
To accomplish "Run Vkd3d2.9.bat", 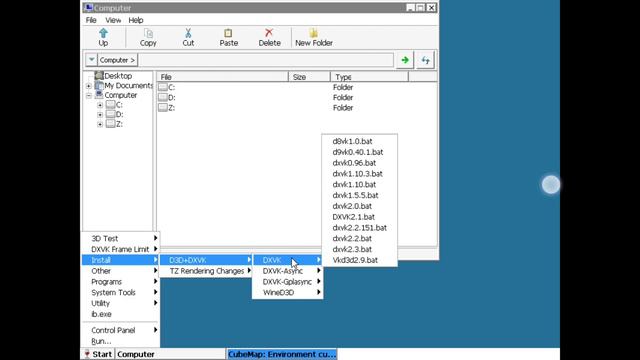I will coord(360,260).
